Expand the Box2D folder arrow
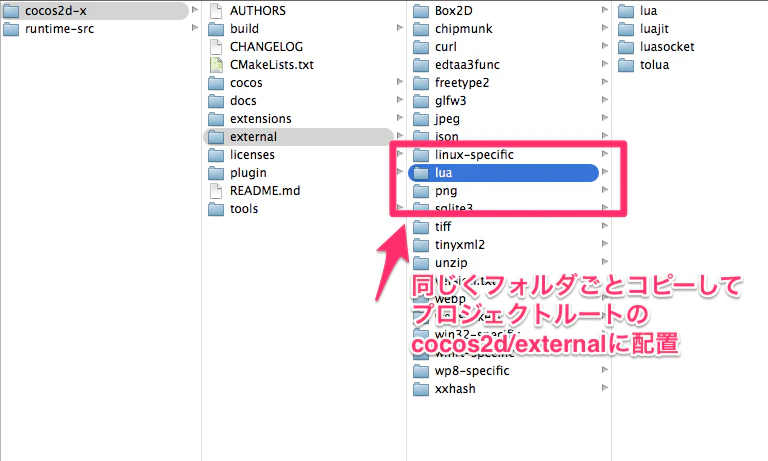This screenshot has width=768, height=461. 605,10
